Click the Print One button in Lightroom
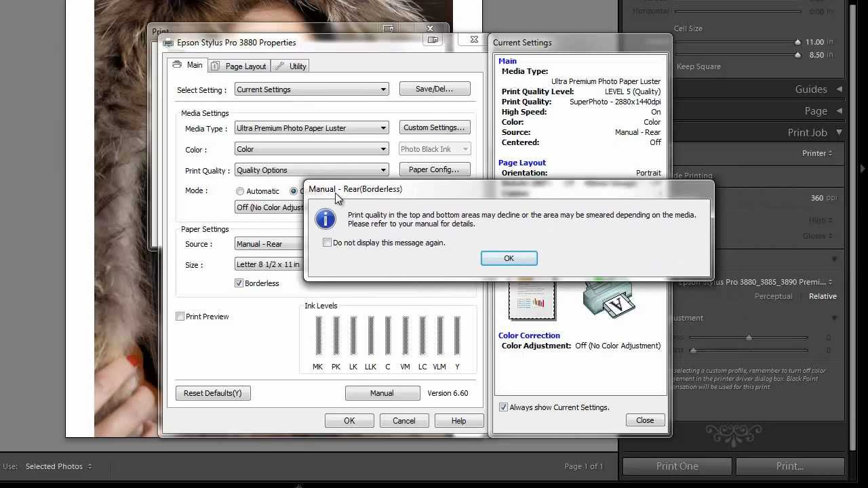This screenshot has height=488, width=868. [x=677, y=466]
